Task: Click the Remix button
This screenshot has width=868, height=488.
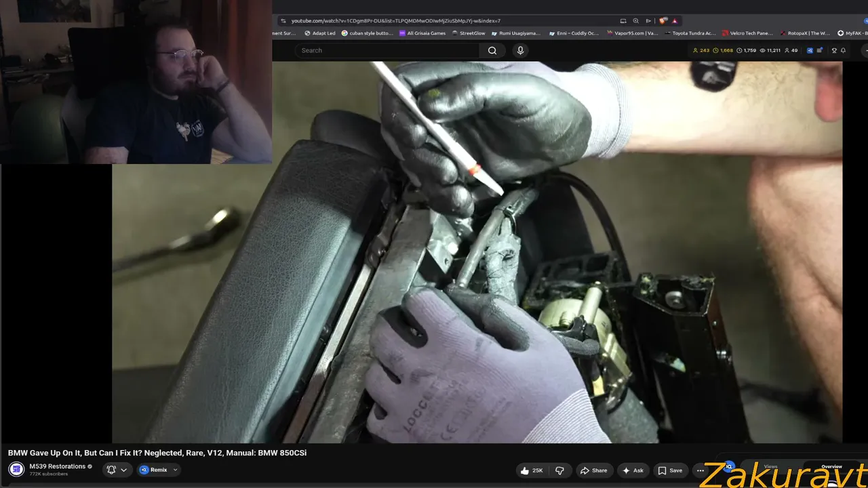Action: click(x=154, y=470)
